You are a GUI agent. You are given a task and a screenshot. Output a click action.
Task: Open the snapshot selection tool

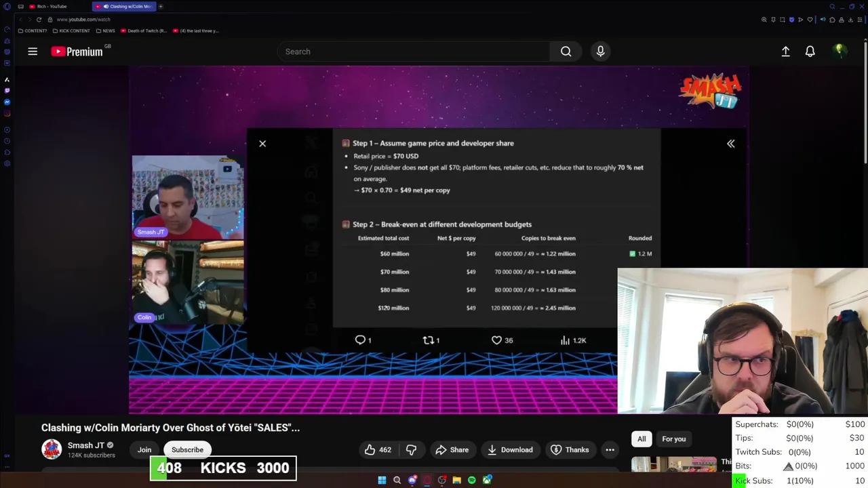pos(782,20)
